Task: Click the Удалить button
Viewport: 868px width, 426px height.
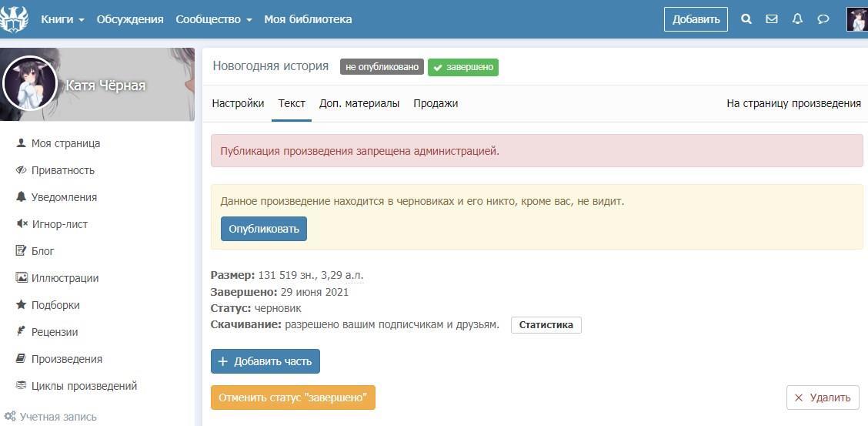Action: coord(823,397)
